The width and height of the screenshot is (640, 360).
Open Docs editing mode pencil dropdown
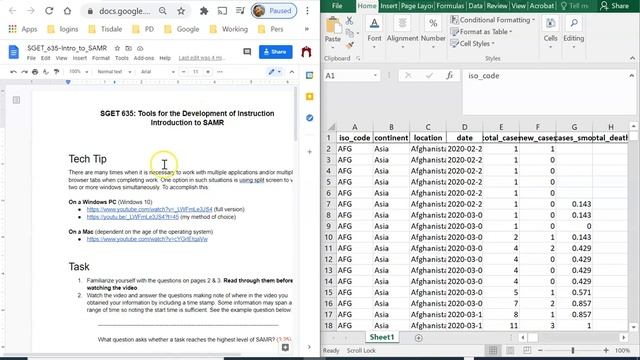click(x=275, y=72)
